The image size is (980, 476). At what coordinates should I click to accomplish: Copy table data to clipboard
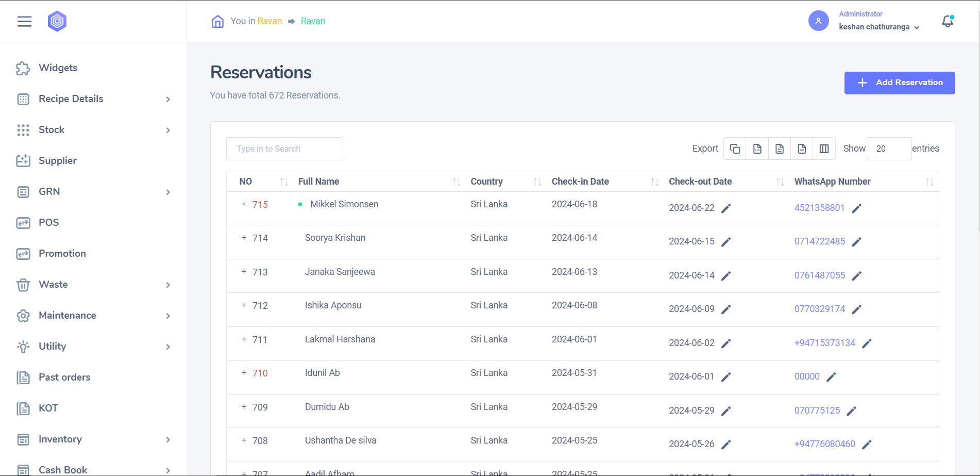pyautogui.click(x=735, y=149)
